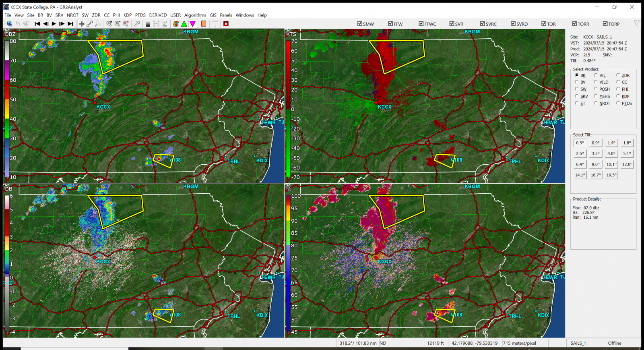The height and width of the screenshot is (350, 644).
Task: Open the Panels menu
Action: click(x=226, y=15)
